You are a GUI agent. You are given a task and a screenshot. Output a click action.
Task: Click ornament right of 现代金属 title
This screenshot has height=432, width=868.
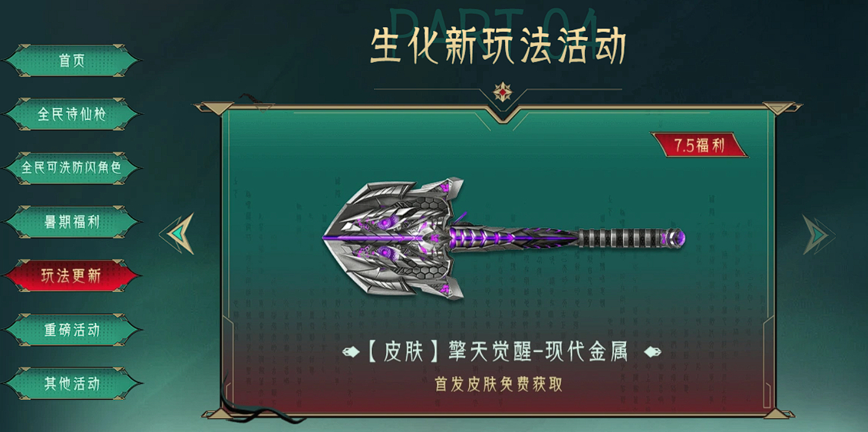653,353
